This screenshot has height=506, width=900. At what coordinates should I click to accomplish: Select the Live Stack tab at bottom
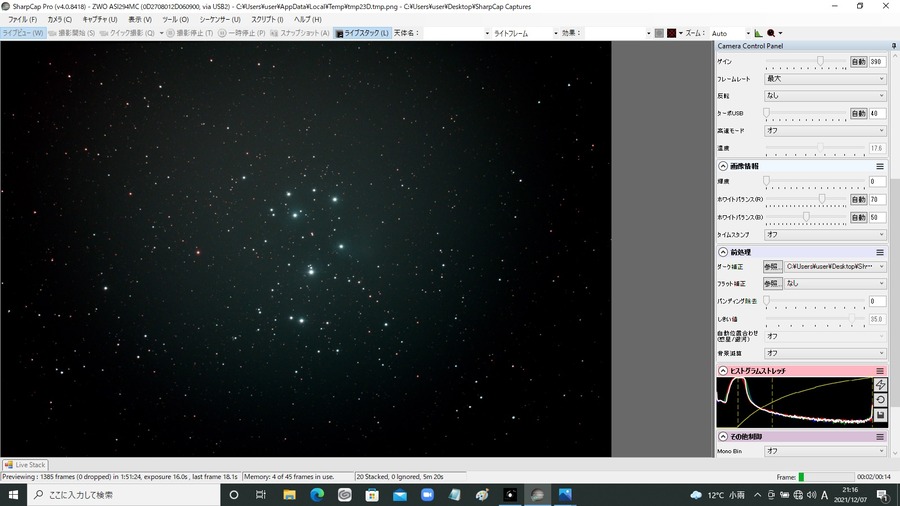[25, 465]
